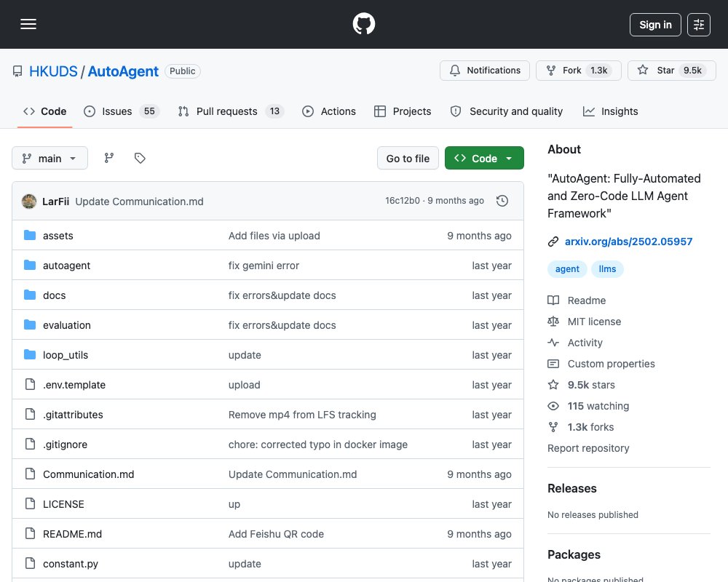The height and width of the screenshot is (582, 728).
Task: Open the arxiv.org/abs/2502.05957 link
Action: tap(628, 242)
